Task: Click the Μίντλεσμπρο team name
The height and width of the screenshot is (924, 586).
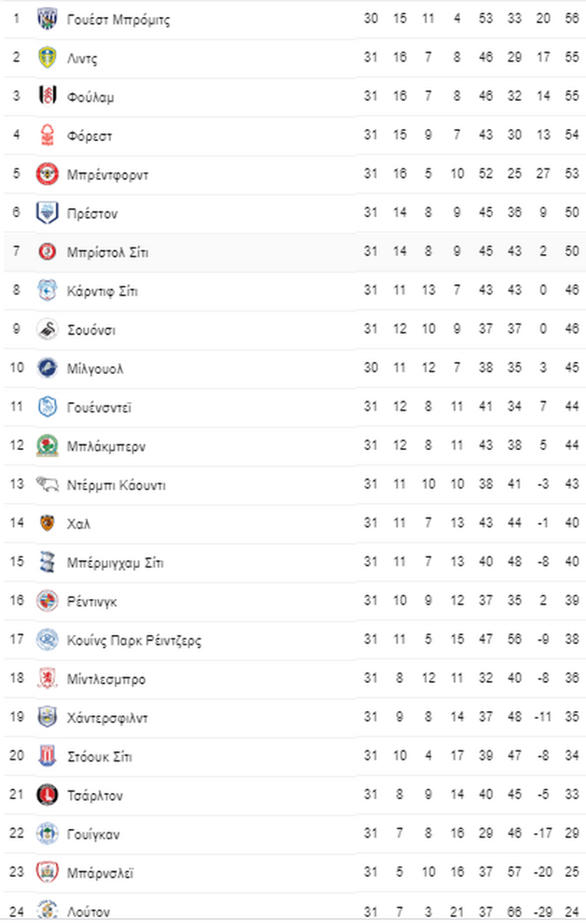Action: (106, 678)
